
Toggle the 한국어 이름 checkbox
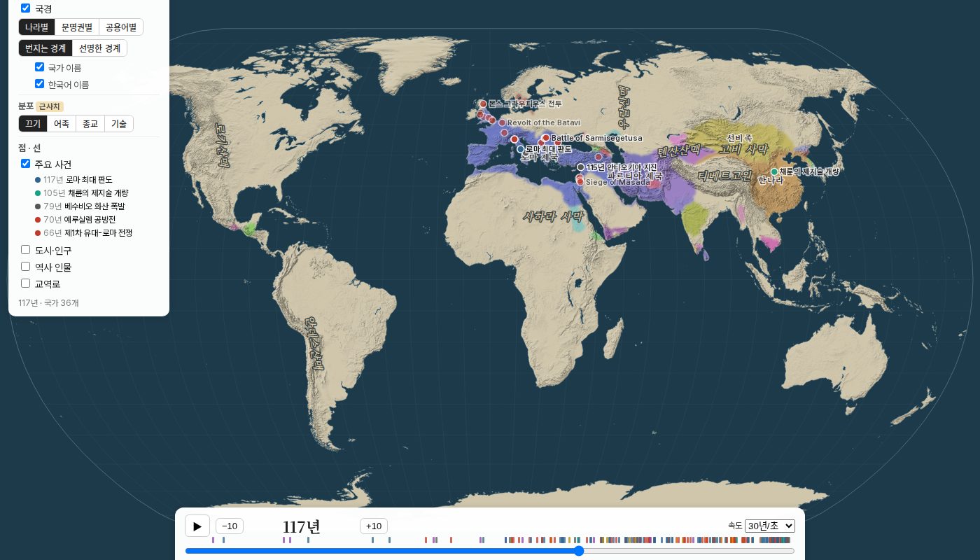click(40, 84)
